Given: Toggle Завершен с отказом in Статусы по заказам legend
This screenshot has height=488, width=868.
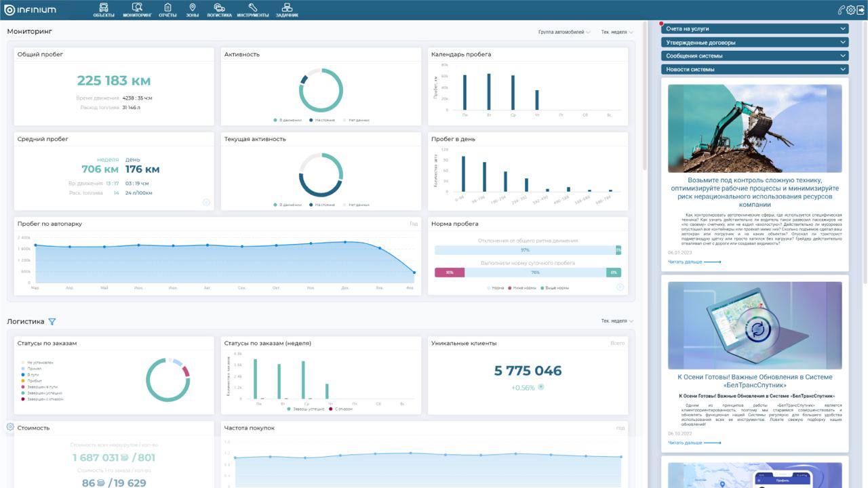Looking at the screenshot, I should (43, 399).
